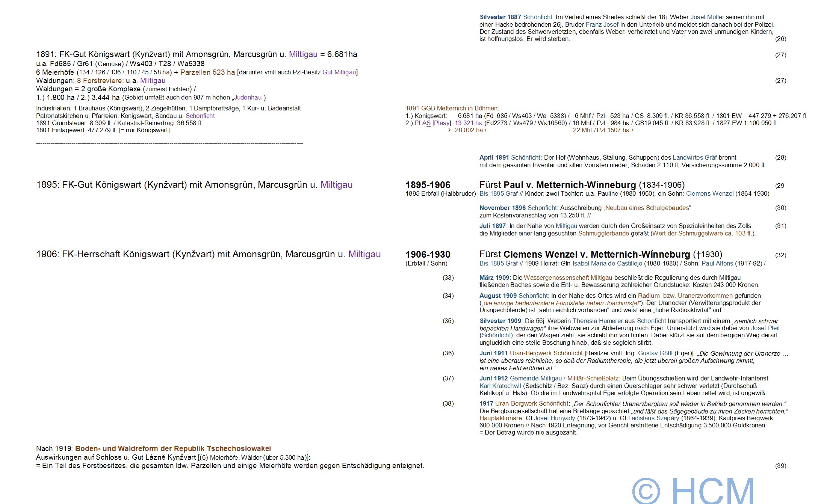
Task: Click the purple Miltigau link in 1891 heading
Action: 303,54
